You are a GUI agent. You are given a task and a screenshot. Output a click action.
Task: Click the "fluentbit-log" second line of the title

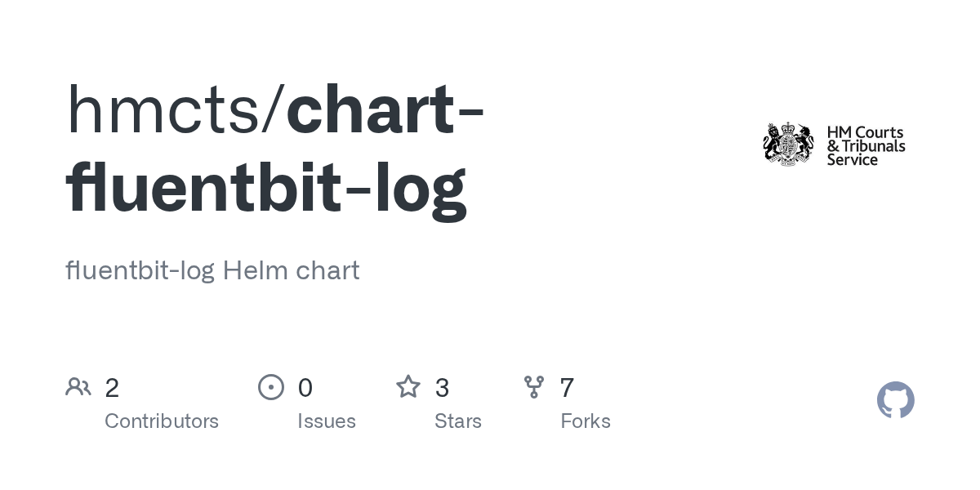click(x=265, y=189)
